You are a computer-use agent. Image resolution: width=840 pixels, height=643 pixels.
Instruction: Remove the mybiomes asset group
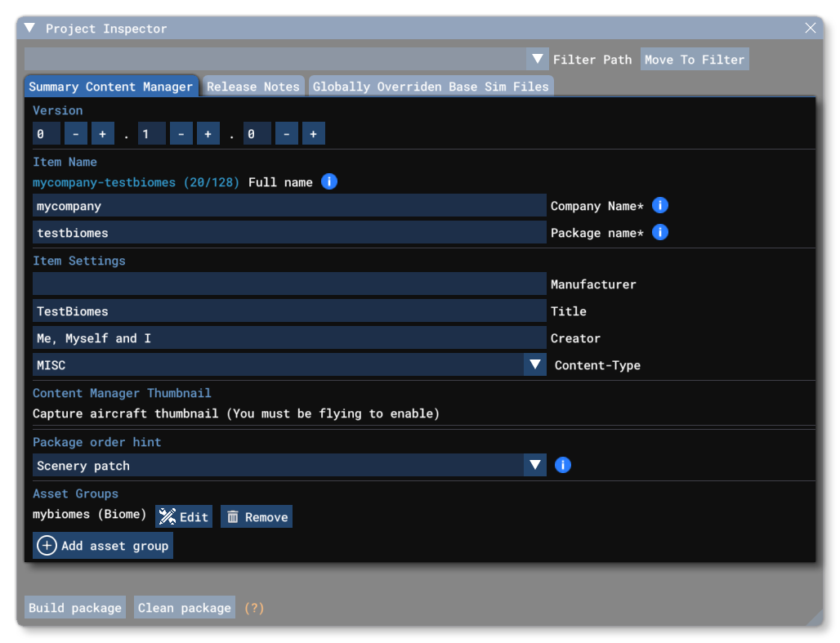pos(256,516)
